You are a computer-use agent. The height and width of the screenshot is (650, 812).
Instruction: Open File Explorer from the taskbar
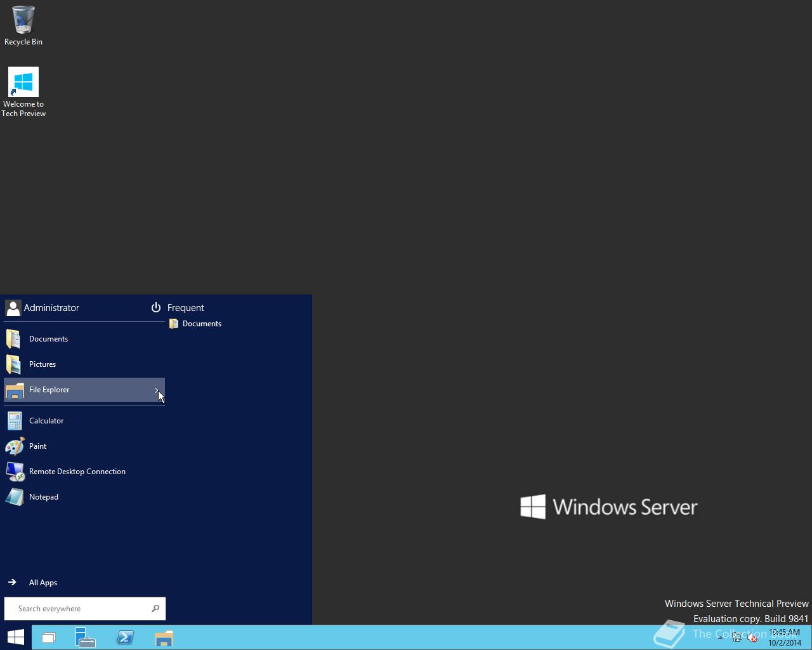point(164,638)
